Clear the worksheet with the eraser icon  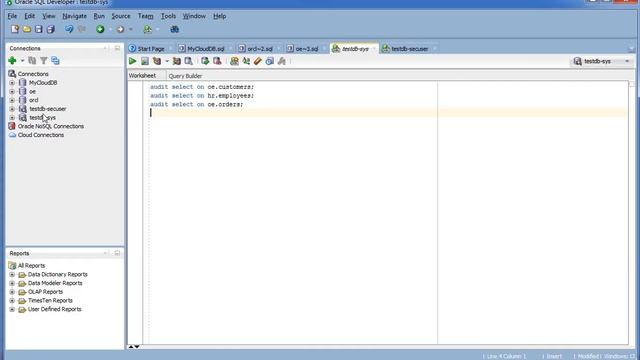click(x=258, y=61)
